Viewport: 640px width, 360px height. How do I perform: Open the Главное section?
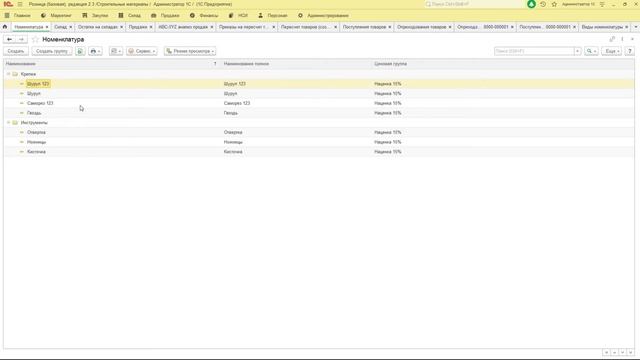[x=18, y=16]
